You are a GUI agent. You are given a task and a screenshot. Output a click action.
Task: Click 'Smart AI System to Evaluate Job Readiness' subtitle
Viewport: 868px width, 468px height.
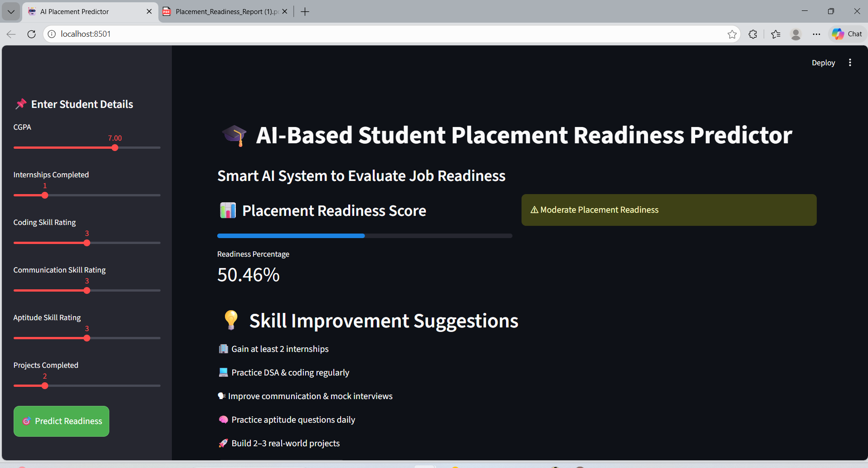[x=361, y=175]
